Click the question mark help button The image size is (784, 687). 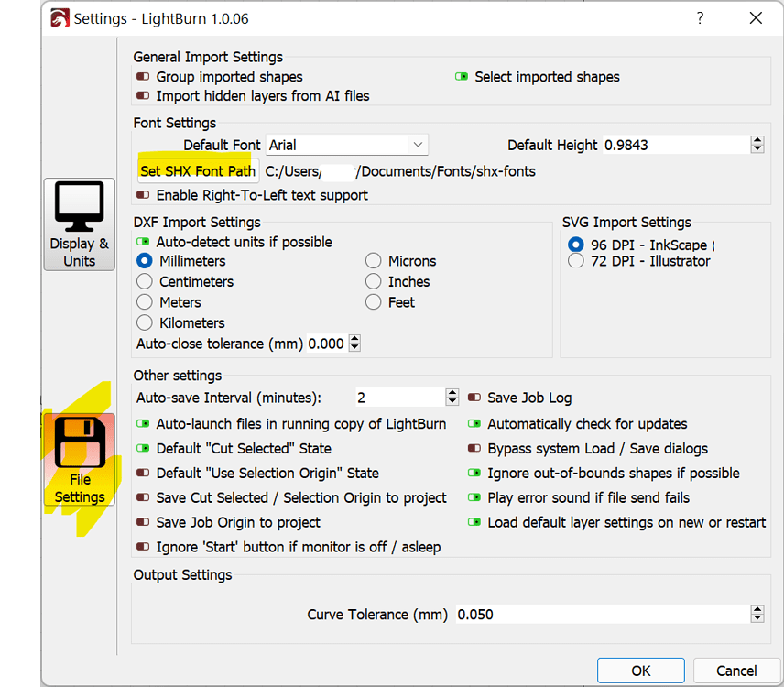701,18
